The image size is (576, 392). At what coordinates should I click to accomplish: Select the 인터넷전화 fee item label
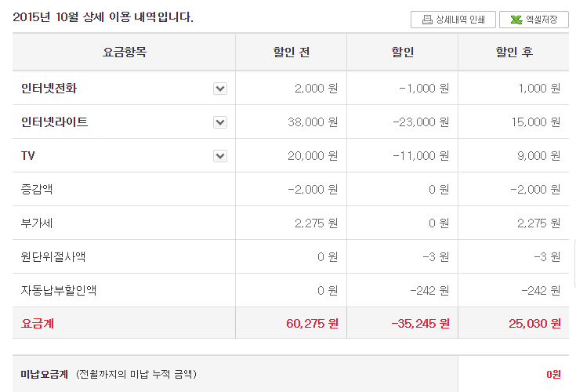(49, 88)
